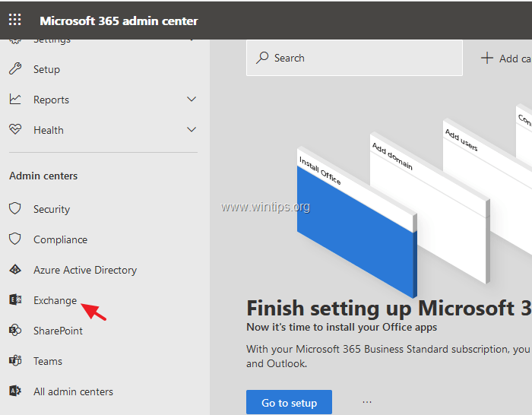Open Exchange admin center
The height and width of the screenshot is (415, 532).
tap(55, 301)
